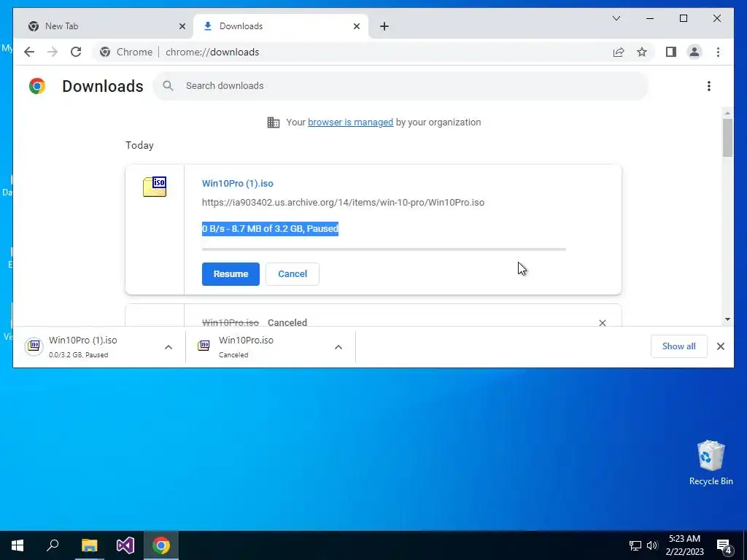Click the scrollbar up arrow
Screen dimensions: 747x560
pyautogui.click(x=727, y=113)
